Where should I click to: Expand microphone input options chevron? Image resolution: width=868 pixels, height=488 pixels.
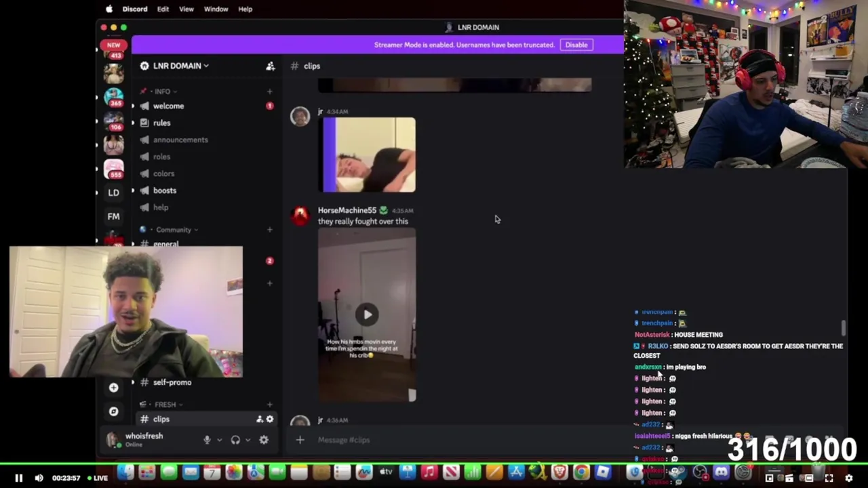(219, 440)
